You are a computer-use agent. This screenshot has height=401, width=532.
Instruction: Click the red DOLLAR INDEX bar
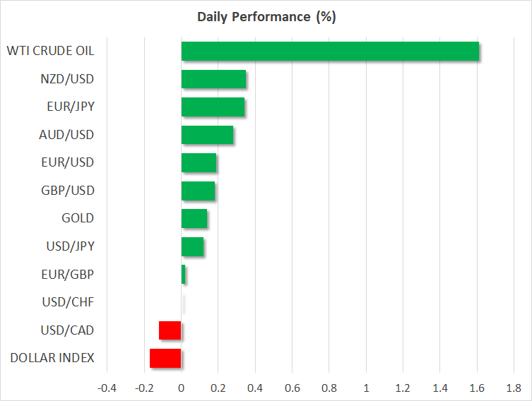click(x=165, y=359)
